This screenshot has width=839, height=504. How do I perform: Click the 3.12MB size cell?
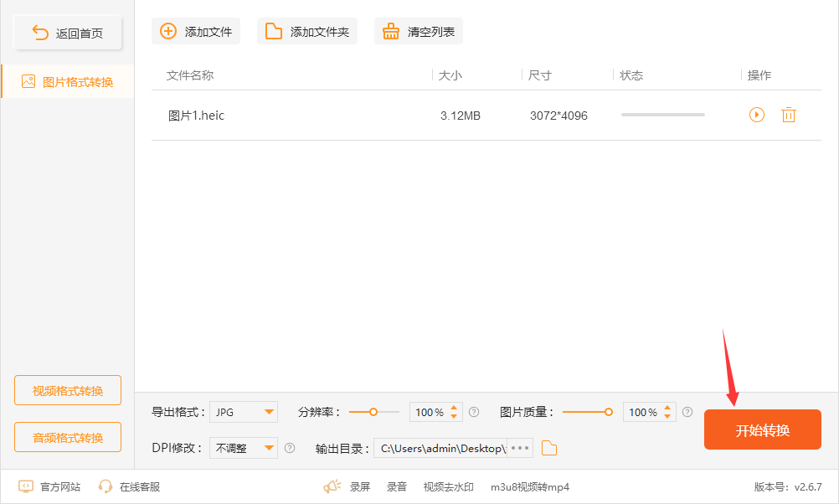click(x=461, y=116)
